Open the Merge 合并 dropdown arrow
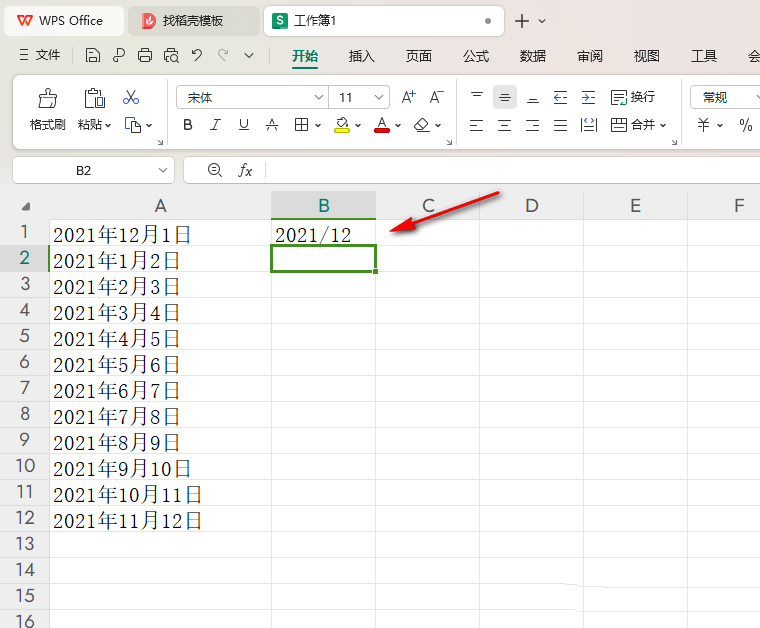The height and width of the screenshot is (628, 760). click(663, 126)
